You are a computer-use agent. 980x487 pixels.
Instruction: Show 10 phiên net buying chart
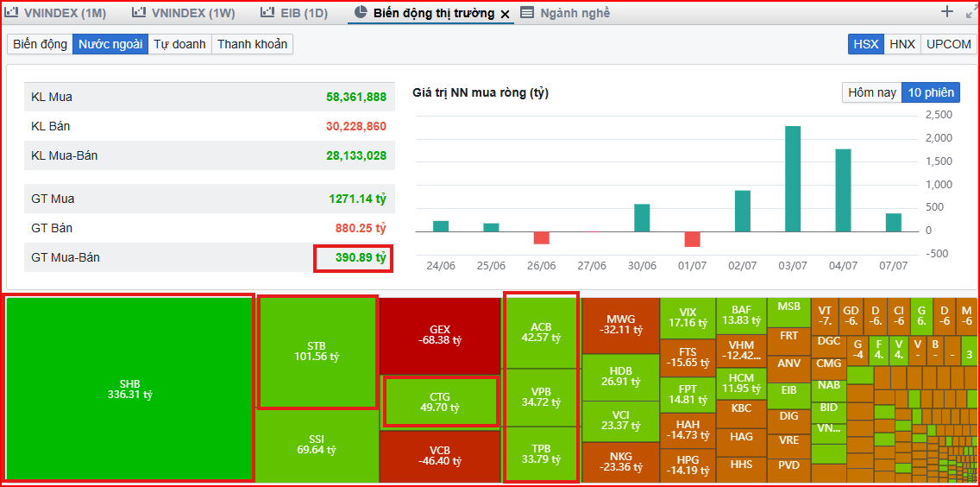click(x=931, y=92)
